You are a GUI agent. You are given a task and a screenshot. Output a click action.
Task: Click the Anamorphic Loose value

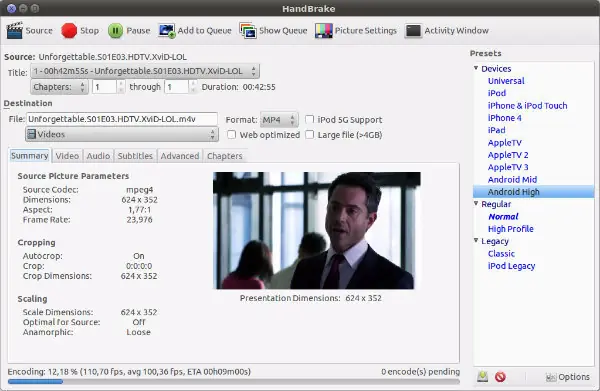(x=139, y=332)
